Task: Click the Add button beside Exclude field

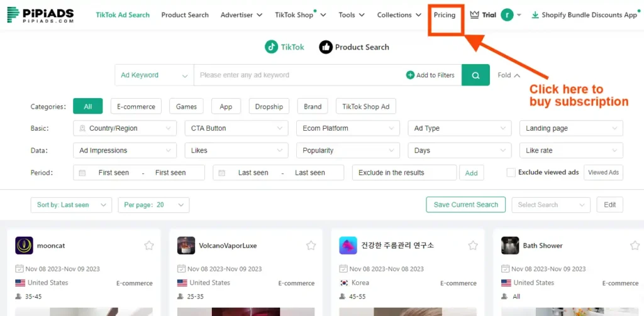Action: (472, 173)
